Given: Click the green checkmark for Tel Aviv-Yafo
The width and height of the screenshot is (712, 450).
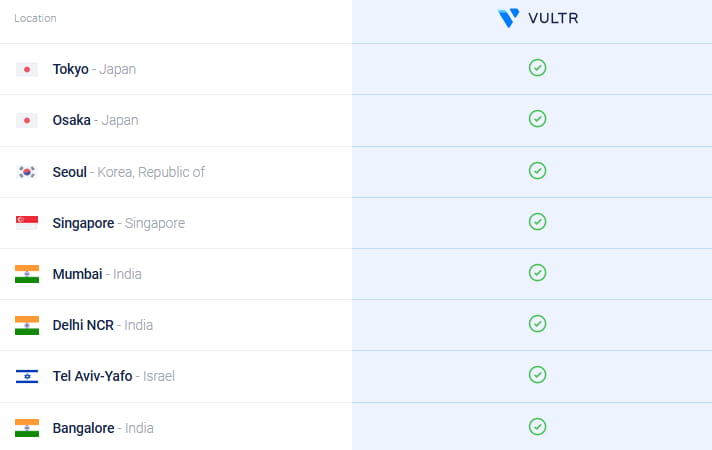Looking at the screenshot, I should (x=537, y=374).
